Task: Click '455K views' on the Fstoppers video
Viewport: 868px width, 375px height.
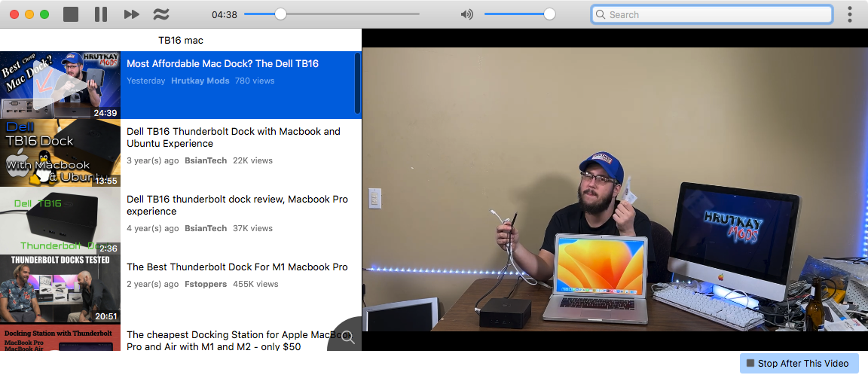Action: tap(255, 284)
